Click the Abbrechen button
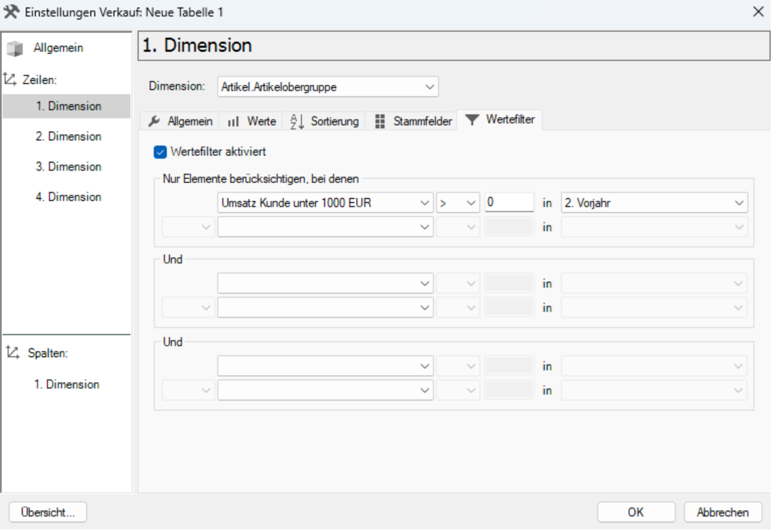The width and height of the screenshot is (771, 532). pyautogui.click(x=723, y=512)
